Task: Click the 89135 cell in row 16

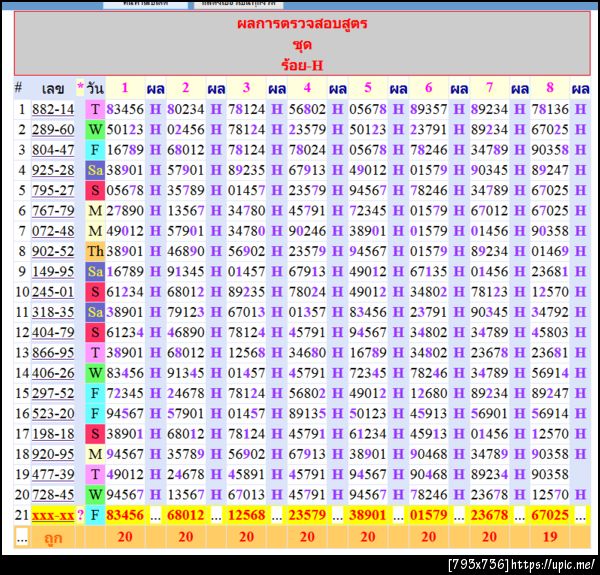Action: point(307,414)
